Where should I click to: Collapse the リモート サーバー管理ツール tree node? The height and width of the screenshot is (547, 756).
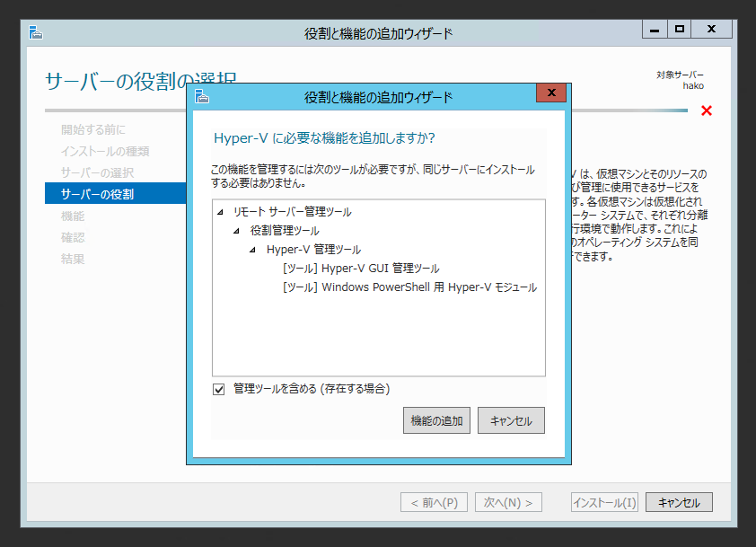(220, 212)
